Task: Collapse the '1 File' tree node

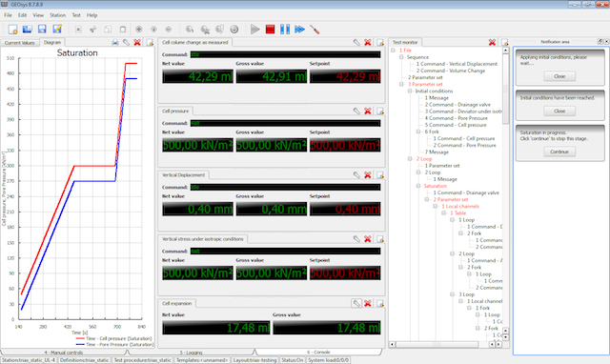Action: pyautogui.click(x=394, y=51)
